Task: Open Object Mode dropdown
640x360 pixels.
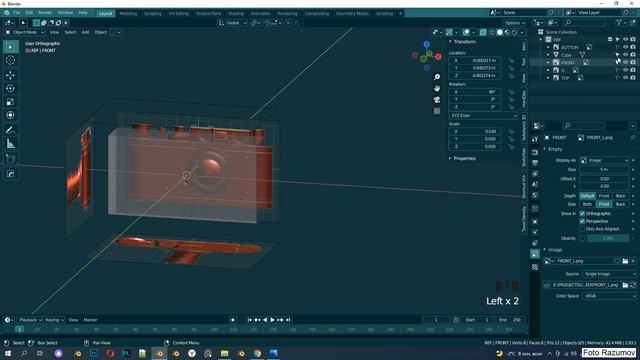Action: [24, 32]
